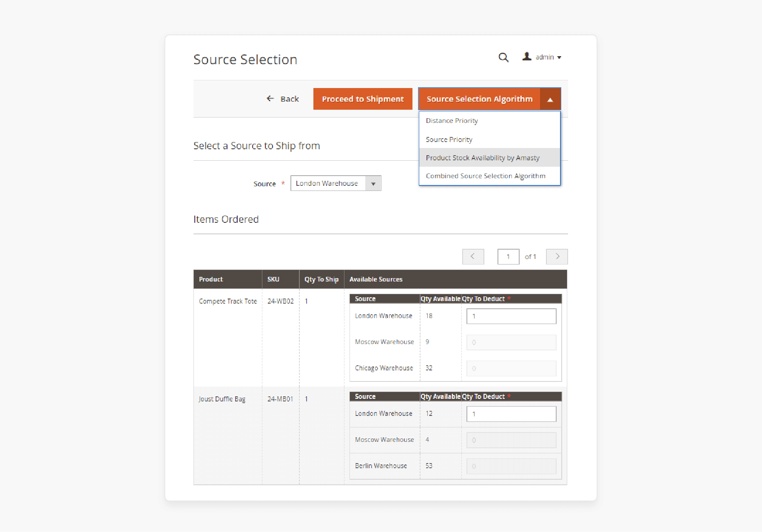
Task: Collapse the algorithm menu with the up-arrow toggle
Action: click(550, 99)
